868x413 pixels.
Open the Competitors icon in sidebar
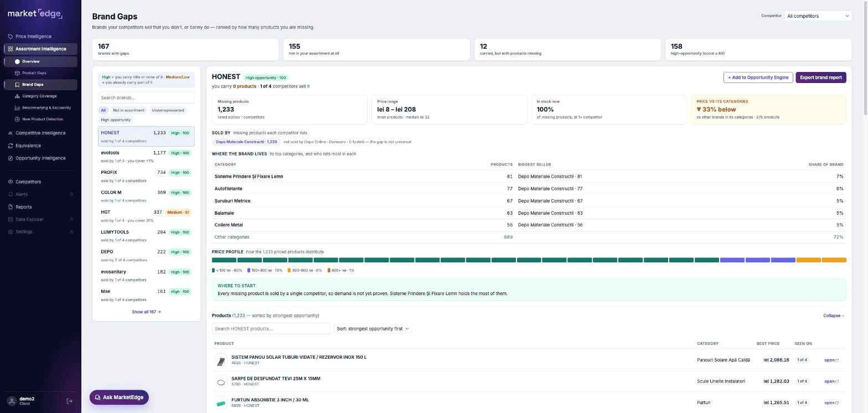[x=11, y=182]
